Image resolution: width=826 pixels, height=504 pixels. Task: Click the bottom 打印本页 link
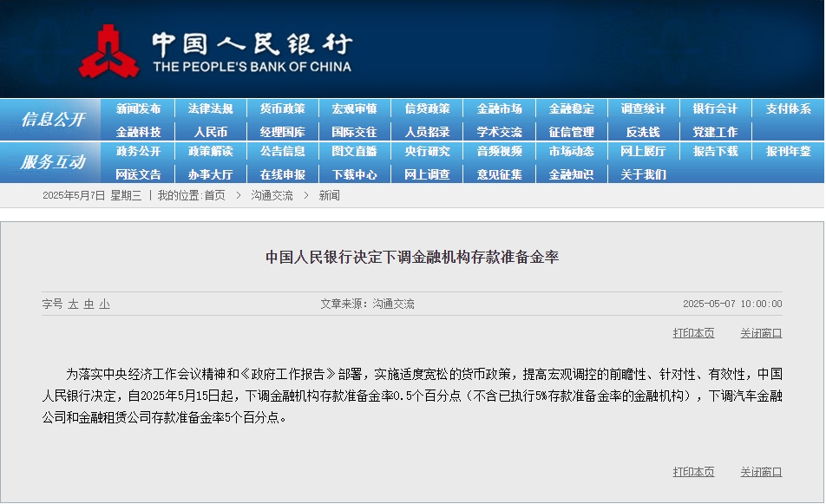tap(693, 472)
